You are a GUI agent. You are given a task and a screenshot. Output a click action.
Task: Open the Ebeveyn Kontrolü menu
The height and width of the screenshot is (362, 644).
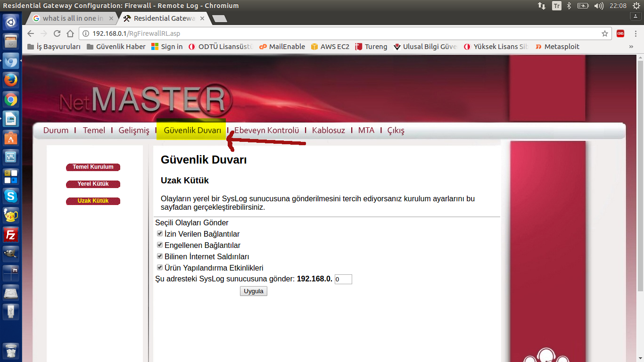(x=267, y=130)
